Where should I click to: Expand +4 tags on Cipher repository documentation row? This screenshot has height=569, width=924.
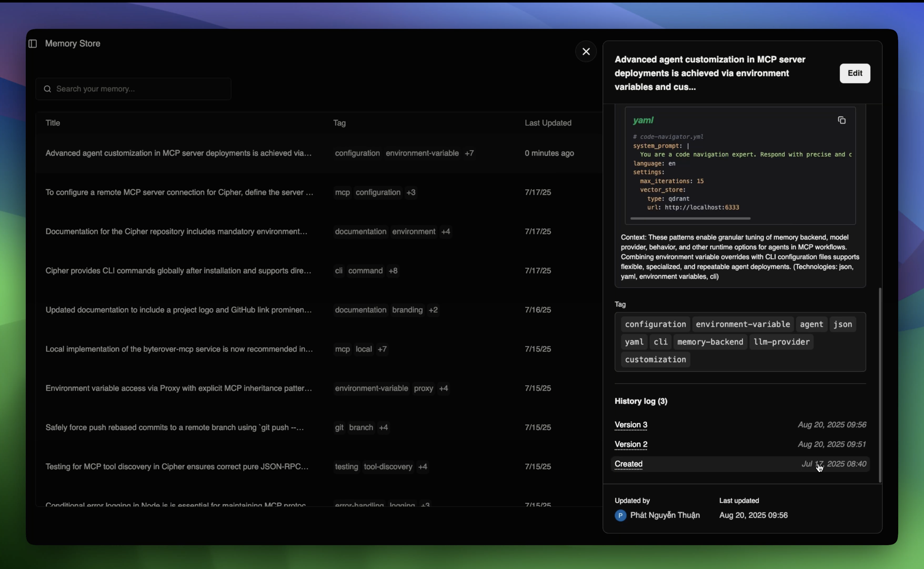pyautogui.click(x=445, y=231)
